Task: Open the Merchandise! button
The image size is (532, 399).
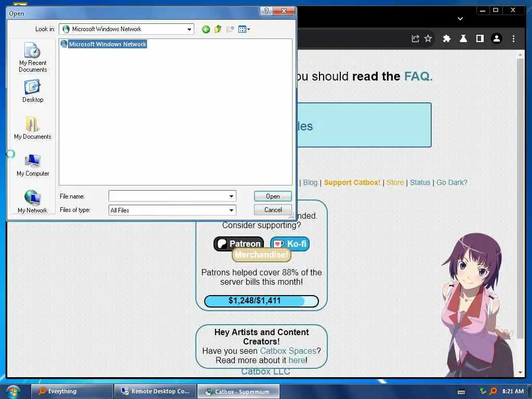Action: [261, 255]
